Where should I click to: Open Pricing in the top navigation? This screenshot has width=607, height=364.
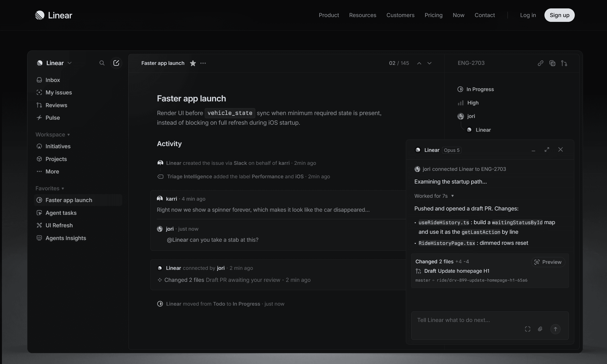click(x=434, y=15)
